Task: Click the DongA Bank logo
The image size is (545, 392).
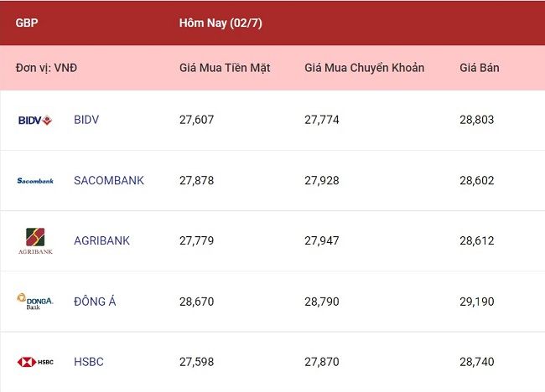Action: tap(35, 302)
